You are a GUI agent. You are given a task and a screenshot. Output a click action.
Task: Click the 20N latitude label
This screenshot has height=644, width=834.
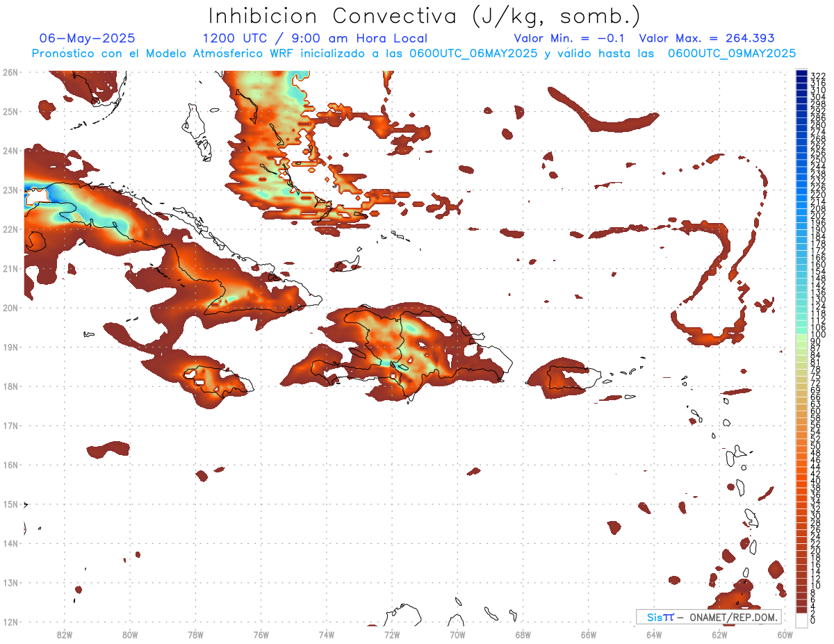10,308
